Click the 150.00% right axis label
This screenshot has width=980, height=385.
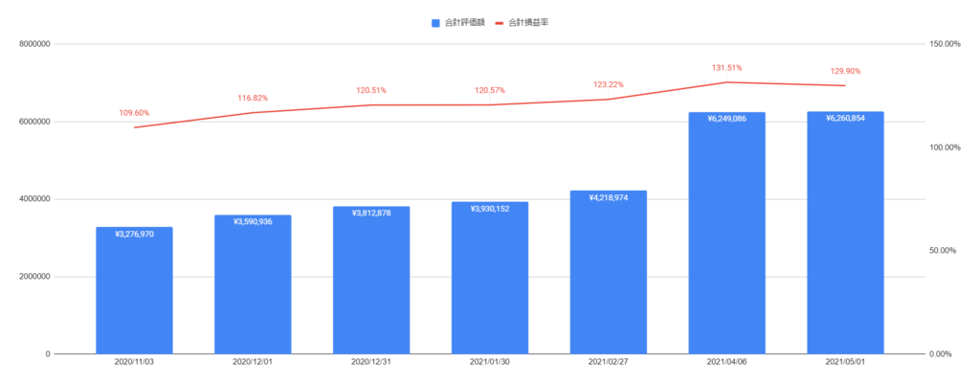pos(944,44)
